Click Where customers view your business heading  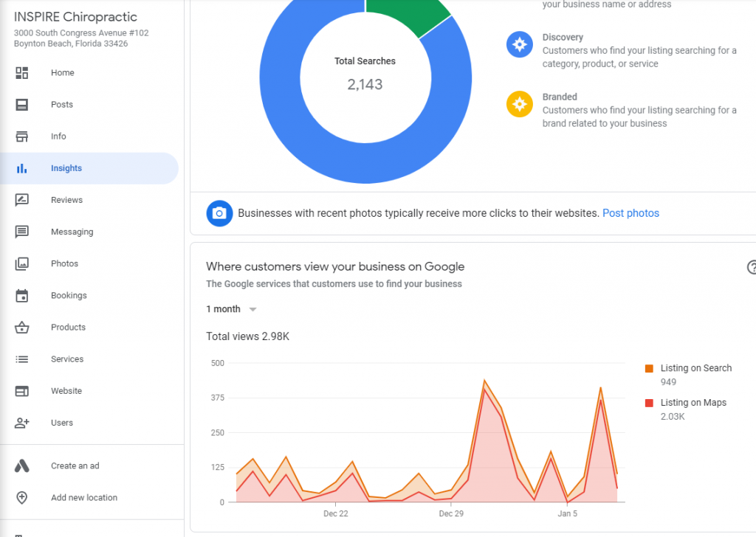[x=335, y=266]
